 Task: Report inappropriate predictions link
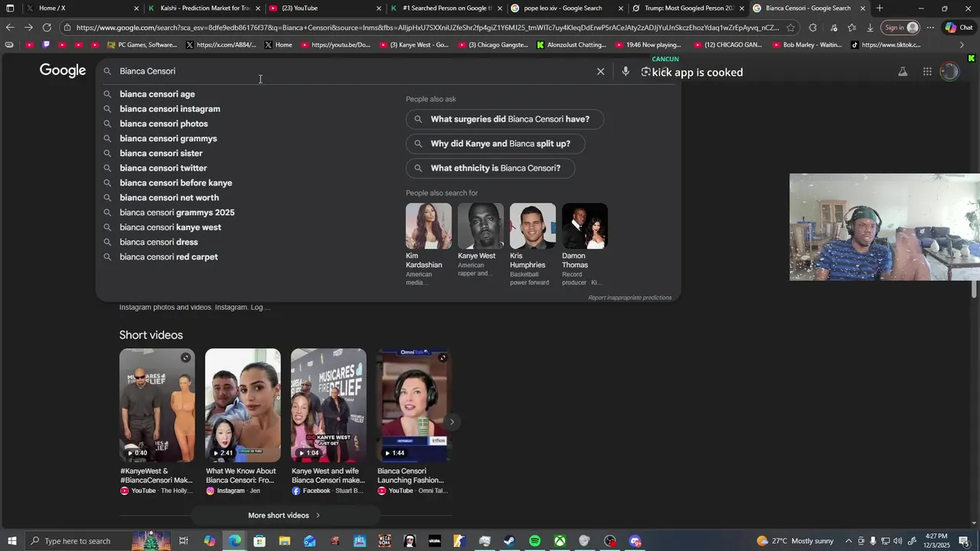pos(629,298)
